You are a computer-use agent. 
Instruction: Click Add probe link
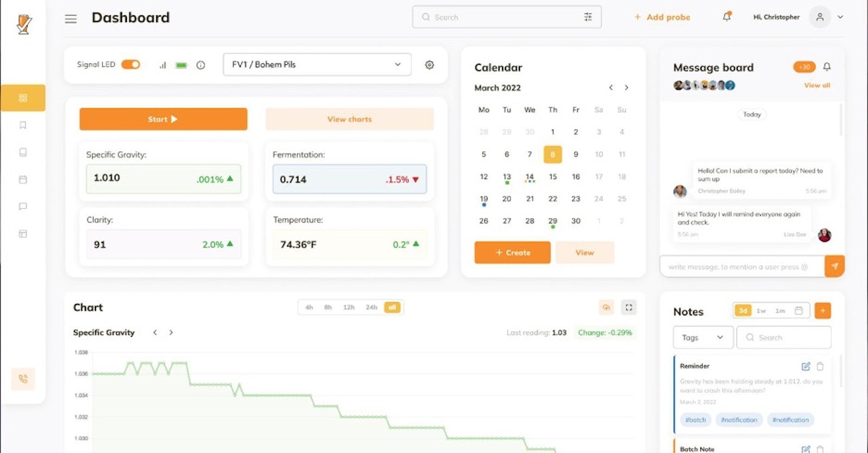662,17
